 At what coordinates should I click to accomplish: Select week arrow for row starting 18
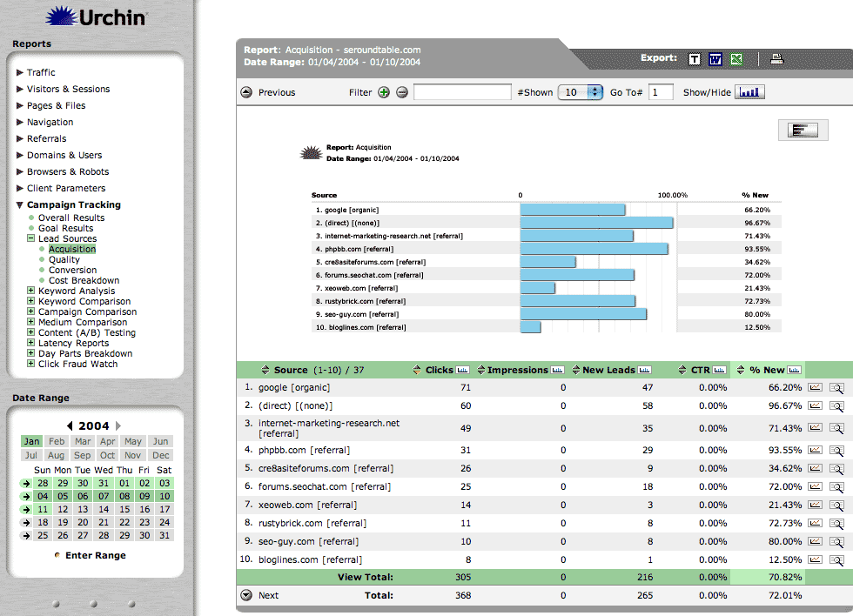pyautogui.click(x=25, y=523)
